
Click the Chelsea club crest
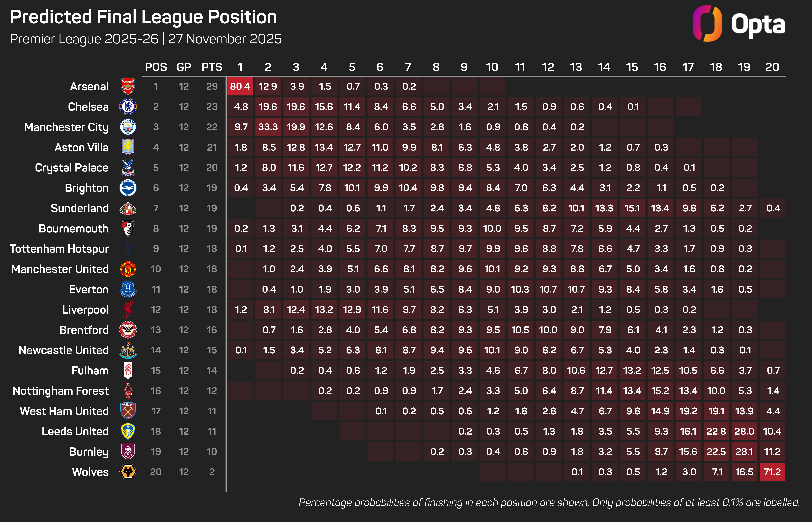coord(128,106)
